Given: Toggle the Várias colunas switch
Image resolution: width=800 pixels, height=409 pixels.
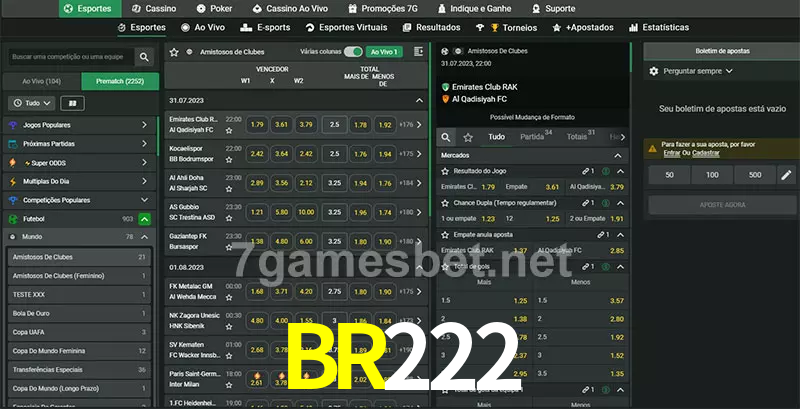Looking at the screenshot, I should point(353,52).
